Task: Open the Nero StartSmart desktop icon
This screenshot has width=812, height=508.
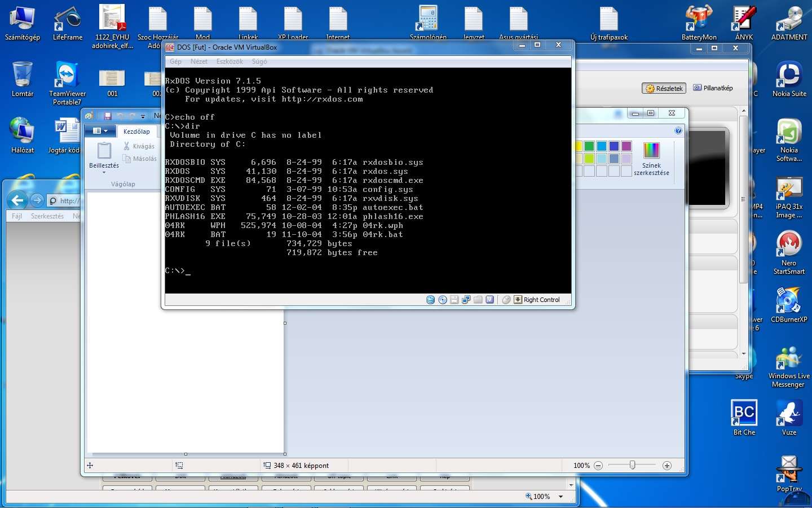Action: click(789, 253)
